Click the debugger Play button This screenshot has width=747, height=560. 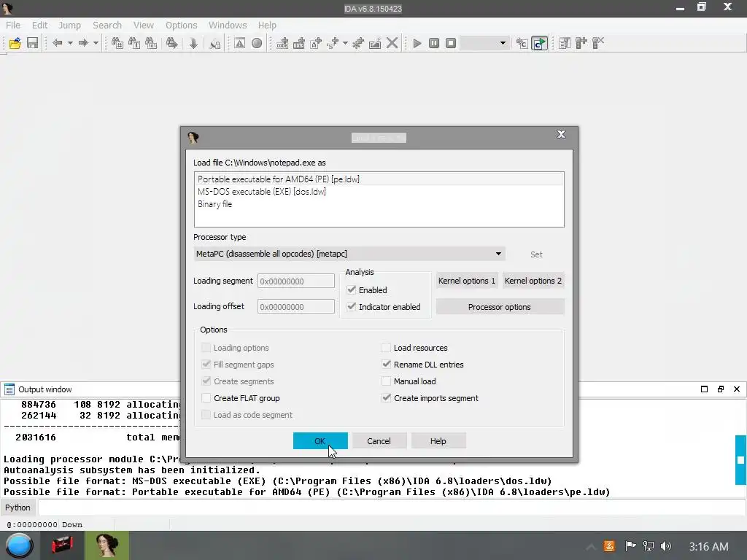point(417,43)
